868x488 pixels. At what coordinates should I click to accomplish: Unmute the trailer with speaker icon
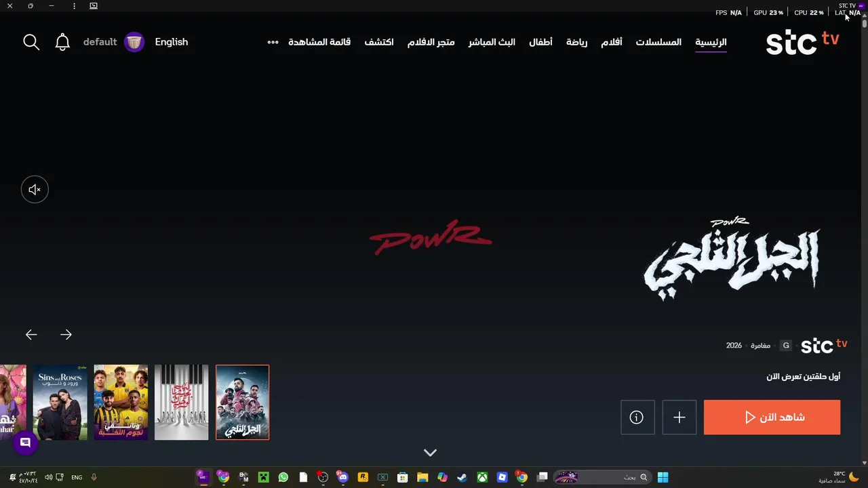(x=35, y=190)
